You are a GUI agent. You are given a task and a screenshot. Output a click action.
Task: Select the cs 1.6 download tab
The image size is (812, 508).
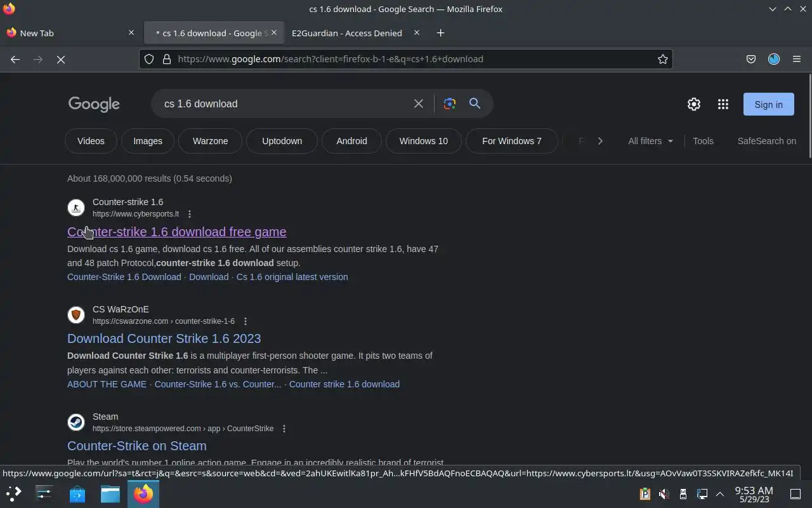coord(213,33)
